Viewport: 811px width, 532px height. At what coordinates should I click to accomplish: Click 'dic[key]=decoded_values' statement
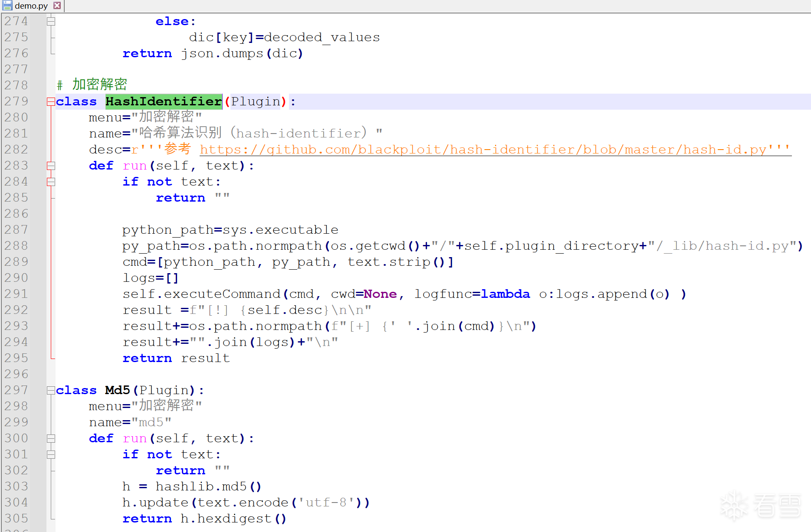[x=284, y=37]
